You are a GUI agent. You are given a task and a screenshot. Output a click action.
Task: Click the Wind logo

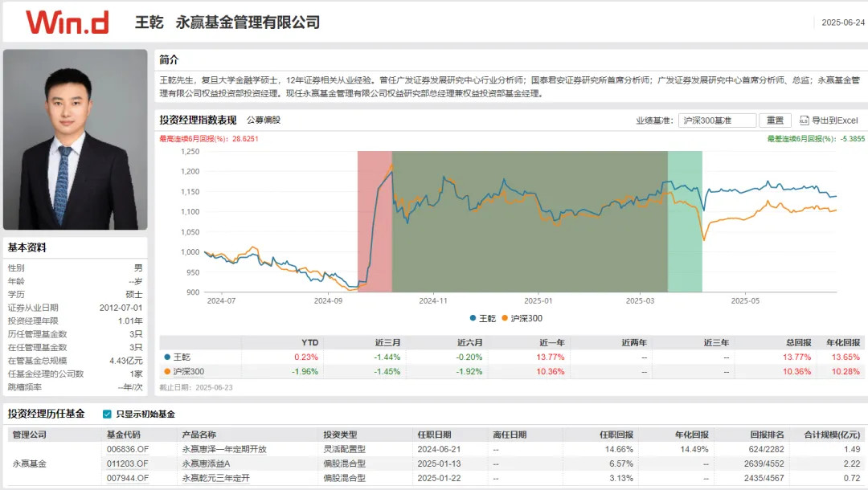click(67, 22)
